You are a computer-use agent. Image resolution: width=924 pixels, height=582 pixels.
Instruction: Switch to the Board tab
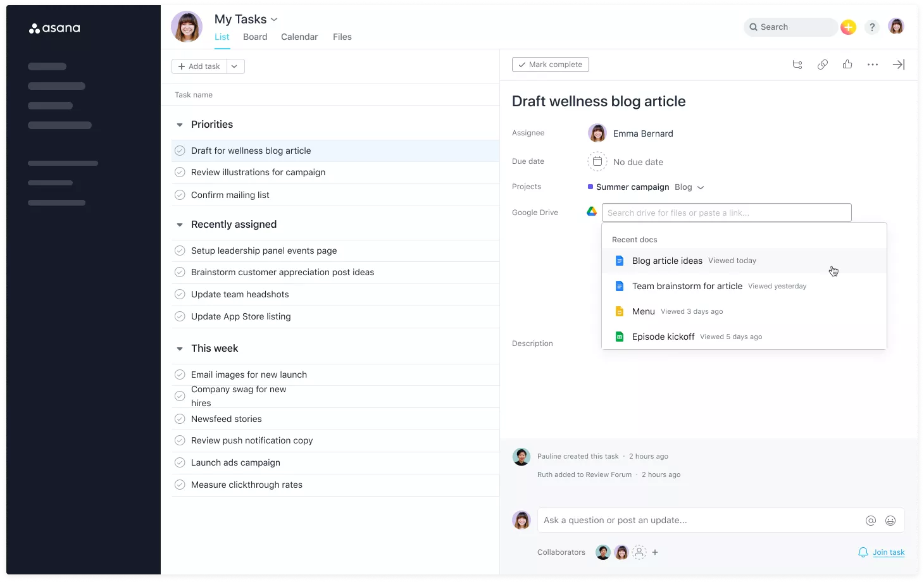click(255, 37)
